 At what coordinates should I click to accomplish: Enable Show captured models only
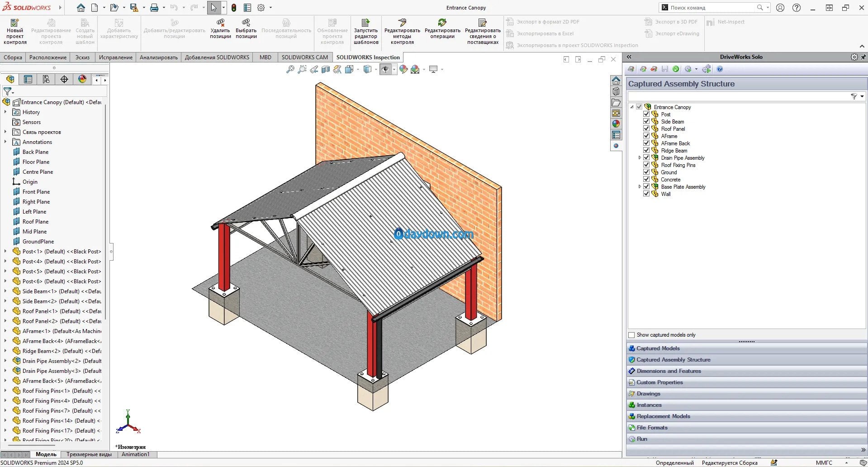coord(631,335)
